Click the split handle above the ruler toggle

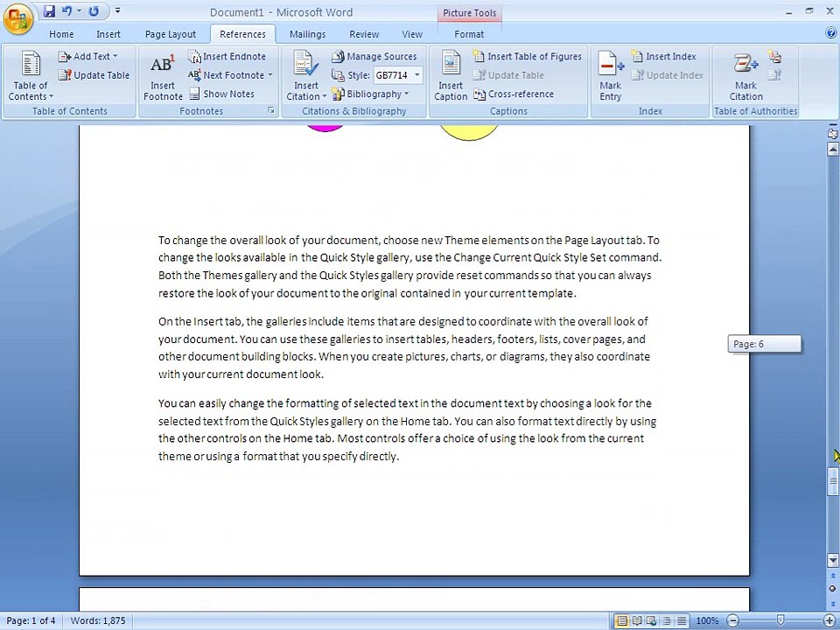pos(832,126)
